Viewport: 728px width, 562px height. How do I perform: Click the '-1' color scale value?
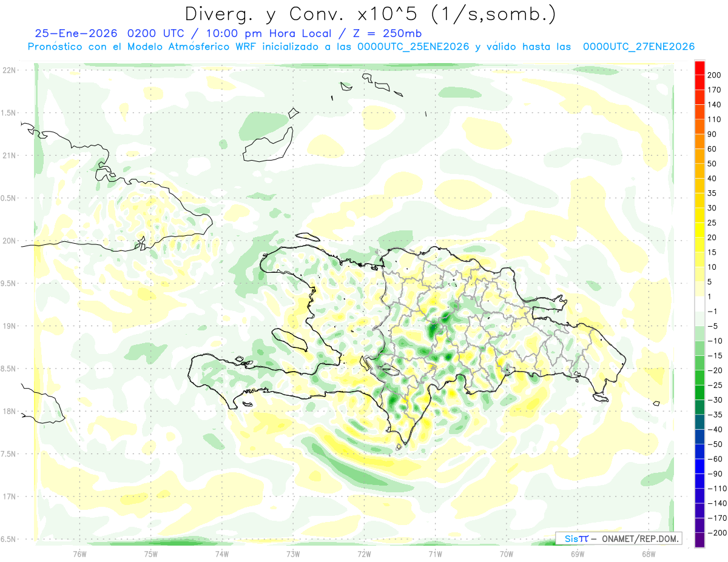(712, 312)
